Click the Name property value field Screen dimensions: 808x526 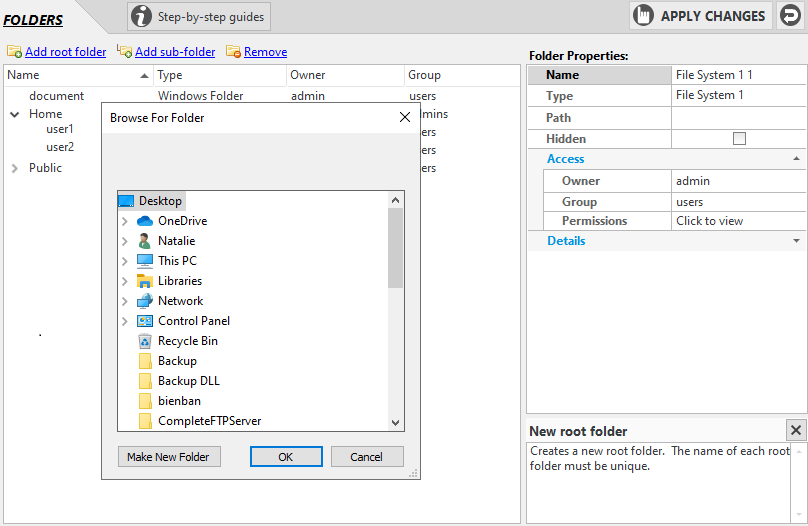(739, 75)
